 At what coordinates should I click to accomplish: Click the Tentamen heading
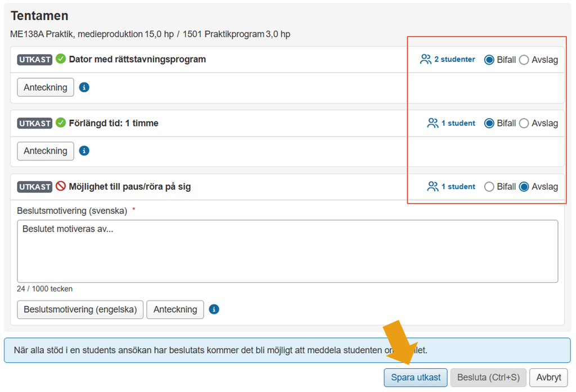[x=39, y=16]
